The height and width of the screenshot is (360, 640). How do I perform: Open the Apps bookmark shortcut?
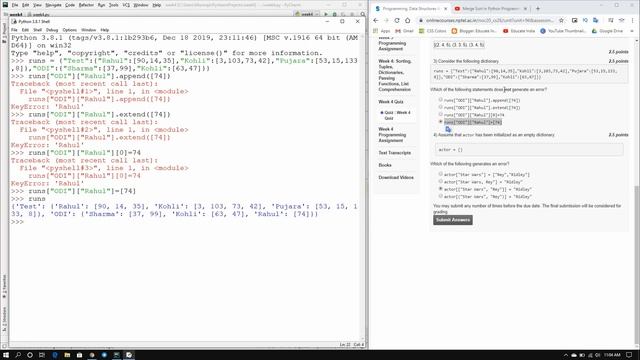point(382,31)
